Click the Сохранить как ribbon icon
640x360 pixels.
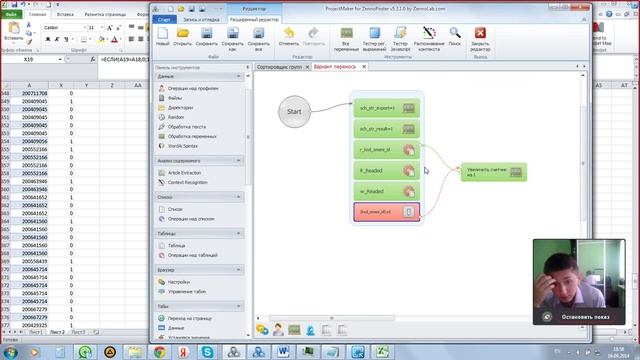[233, 39]
